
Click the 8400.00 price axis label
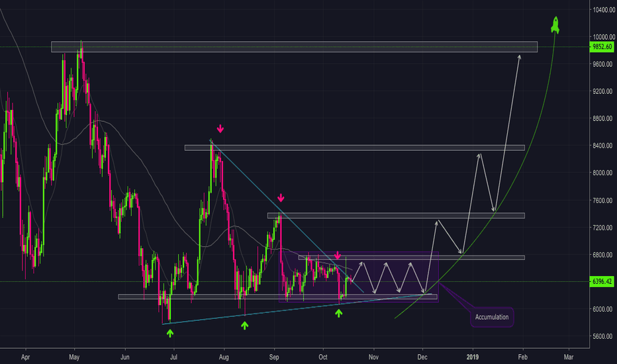[602, 145]
